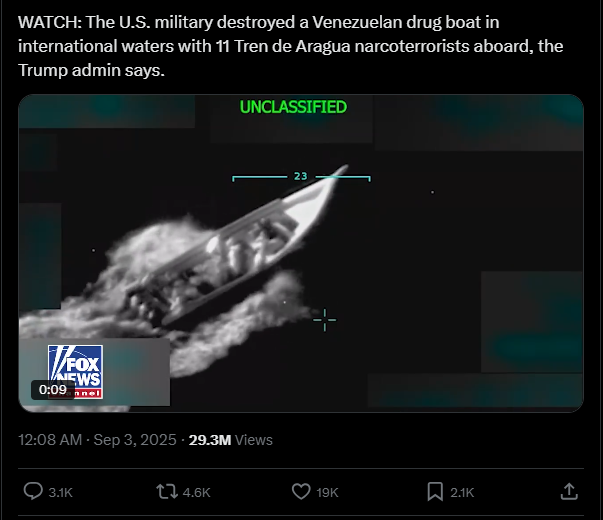Click the UNCLASSIFIED label in video
Viewport: 603px width, 520px height.
293,107
